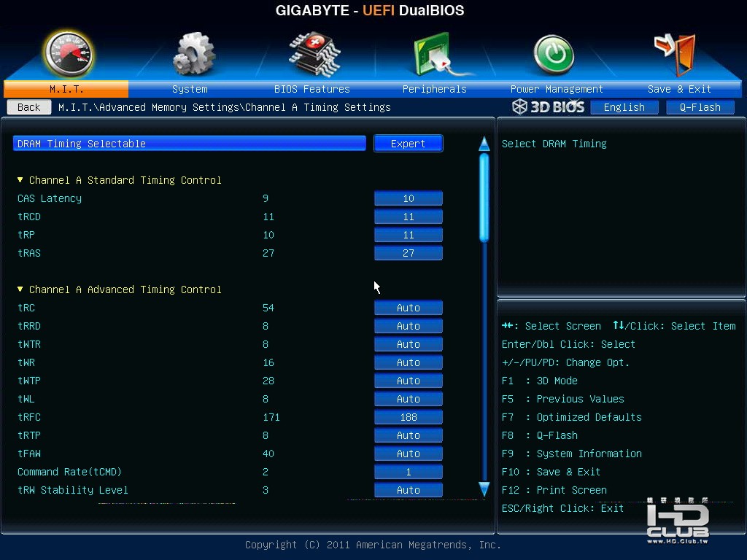Screen dimensions: 747x560
Task: Change DRAM Timing Selectable Expert value
Action: point(409,144)
